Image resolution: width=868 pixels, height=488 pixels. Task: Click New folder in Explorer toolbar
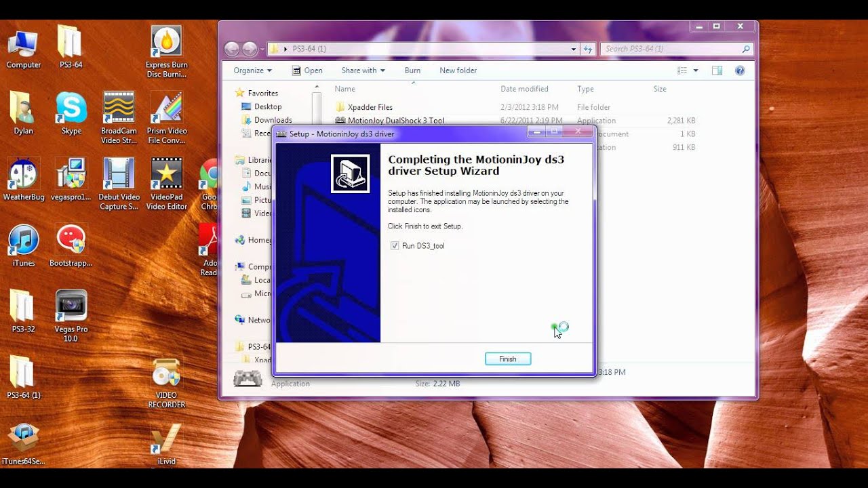tap(458, 70)
